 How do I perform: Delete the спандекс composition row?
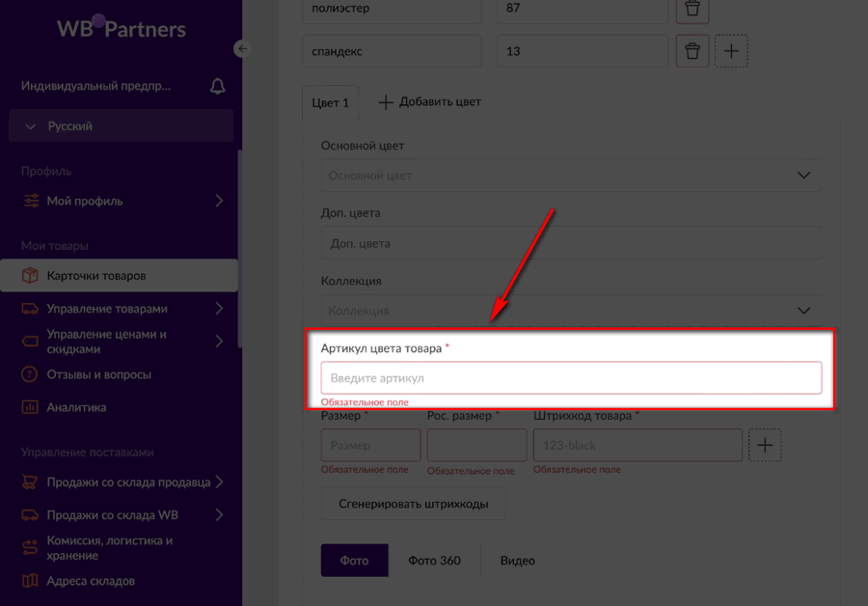point(692,51)
